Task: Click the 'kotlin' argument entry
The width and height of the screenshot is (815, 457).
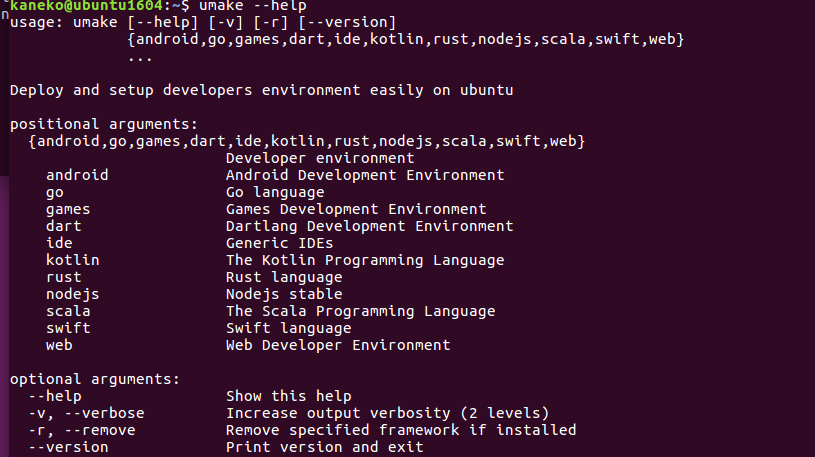Action: pyautogui.click(x=73, y=260)
